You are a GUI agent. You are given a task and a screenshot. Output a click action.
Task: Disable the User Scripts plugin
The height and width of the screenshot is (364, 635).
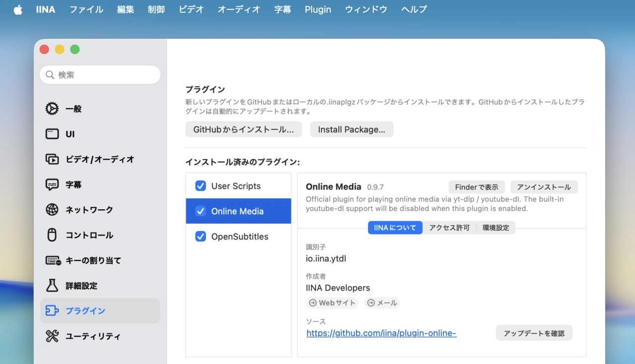200,186
